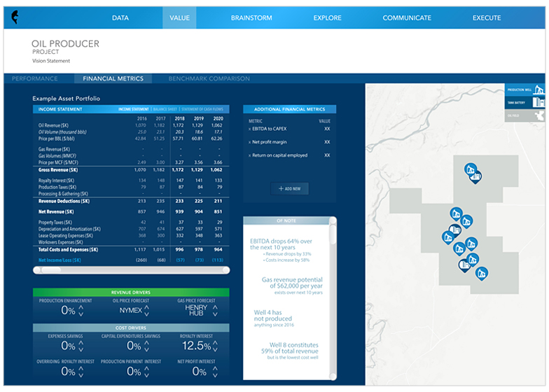Click the Add New metric button
Screen dimensions: 549x392
pos(289,189)
